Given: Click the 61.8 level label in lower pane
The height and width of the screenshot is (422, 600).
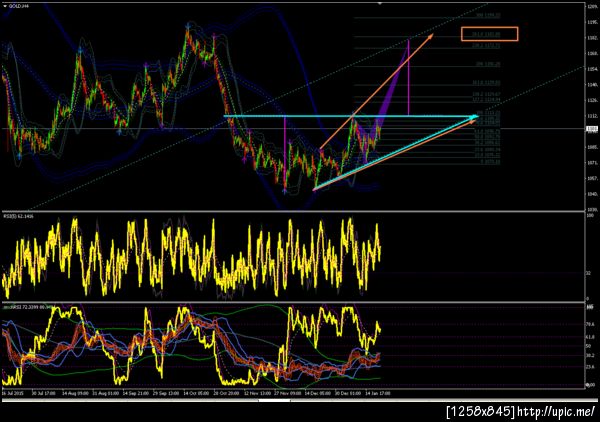Looking at the screenshot, I should [590, 337].
